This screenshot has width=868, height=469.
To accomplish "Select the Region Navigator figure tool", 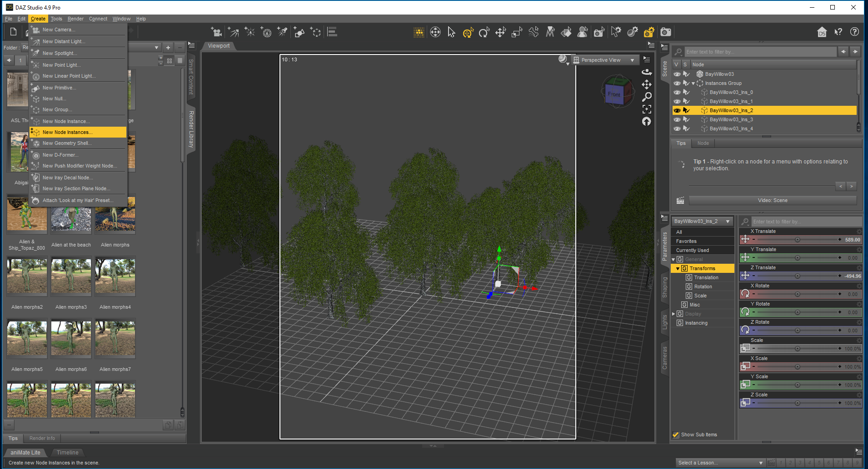I will (583, 32).
